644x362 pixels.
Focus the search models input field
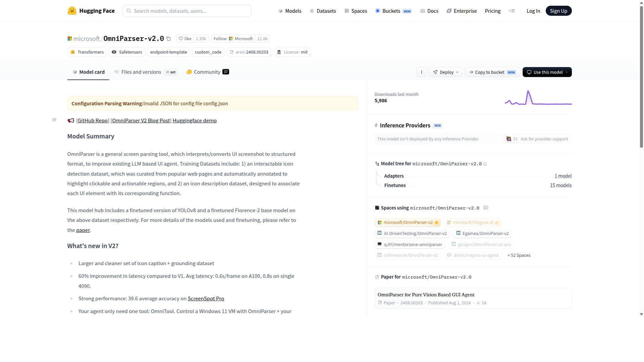click(187, 11)
